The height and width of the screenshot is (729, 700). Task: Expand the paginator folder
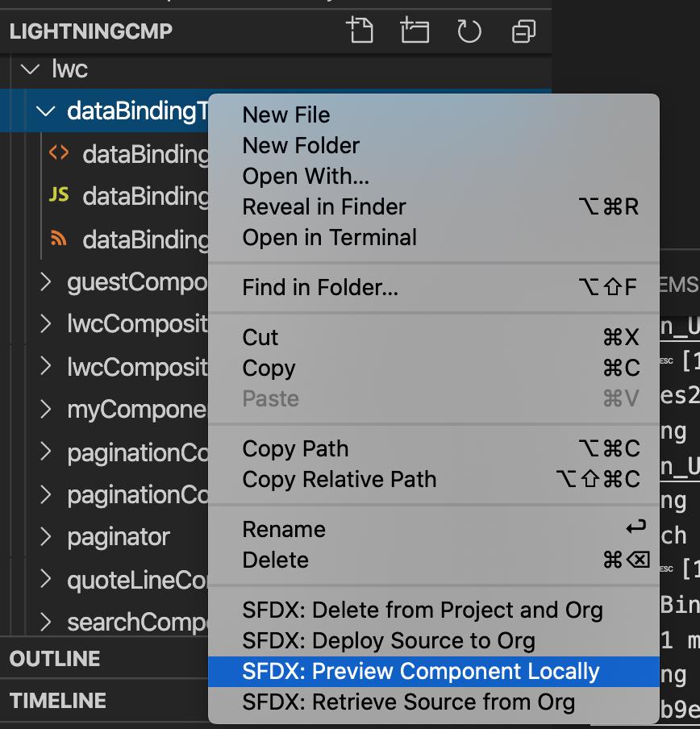[45, 536]
